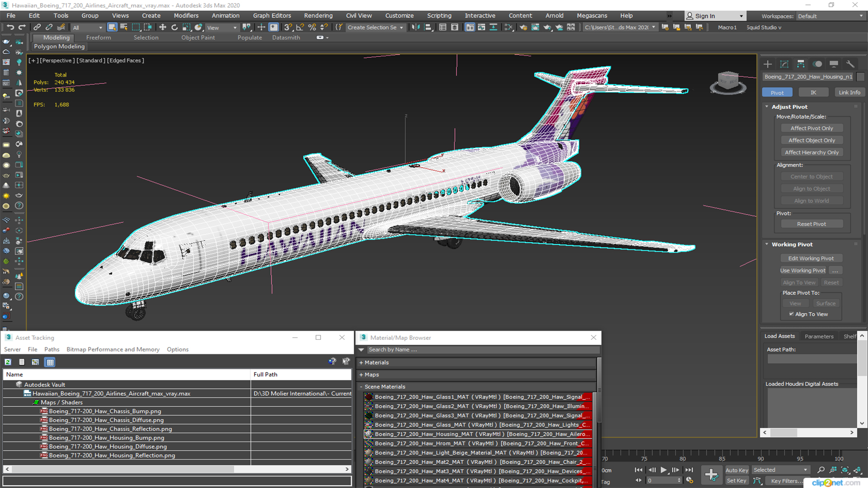Click the Align tool icon
Screen dimensions: 868x488
[428, 28]
